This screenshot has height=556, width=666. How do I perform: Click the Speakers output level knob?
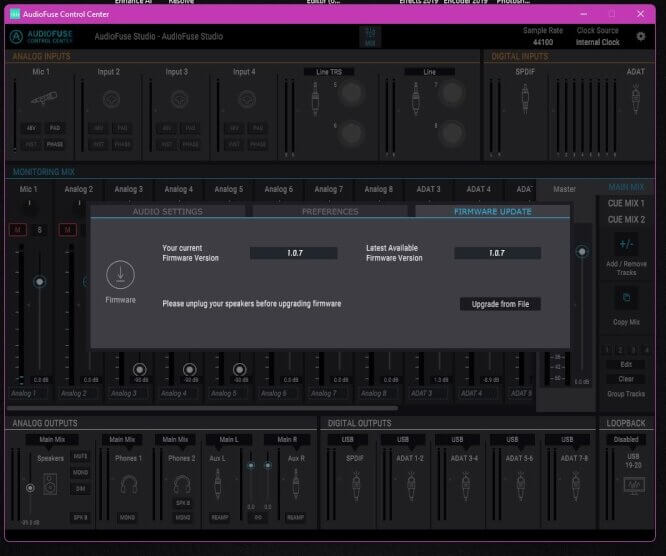click(x=30, y=488)
